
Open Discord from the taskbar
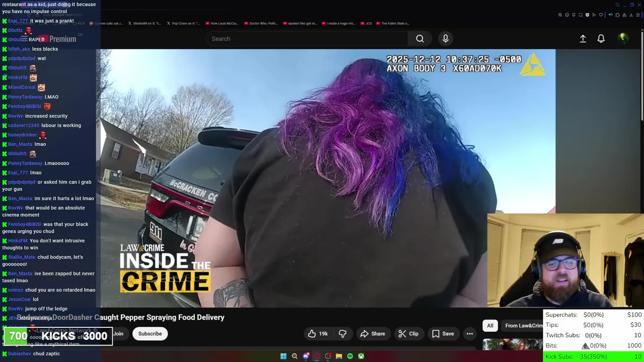(x=306, y=356)
